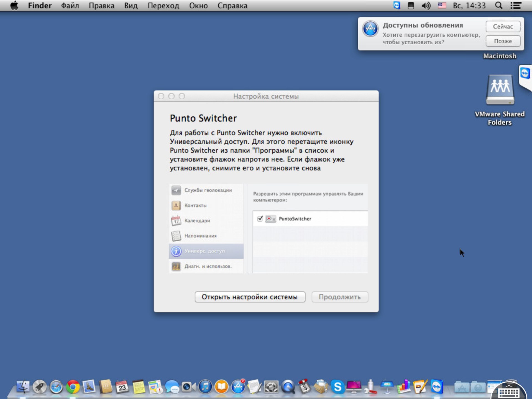Screen dimensions: 532x399
Task: Open Notification Center list icon
Action: tap(516, 6)
